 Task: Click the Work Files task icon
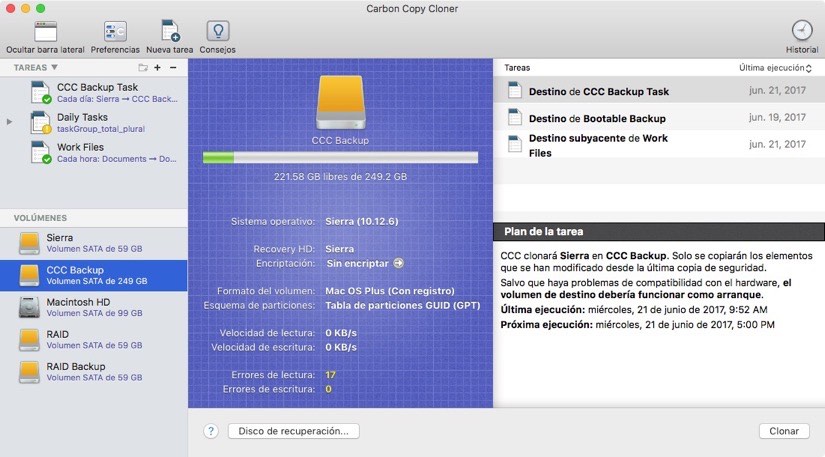41,152
